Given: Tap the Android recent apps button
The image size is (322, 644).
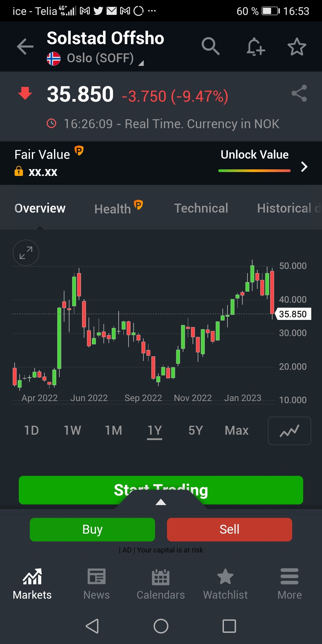Looking at the screenshot, I should click(x=229, y=626).
